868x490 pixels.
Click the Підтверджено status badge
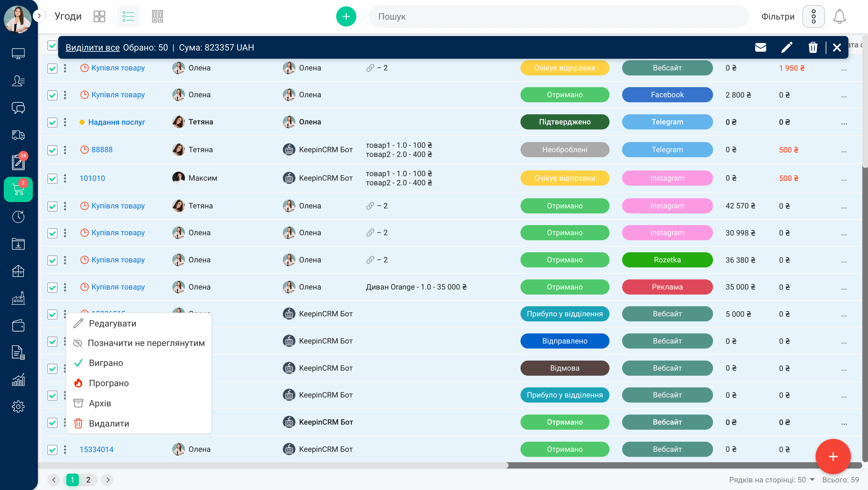[x=565, y=122]
